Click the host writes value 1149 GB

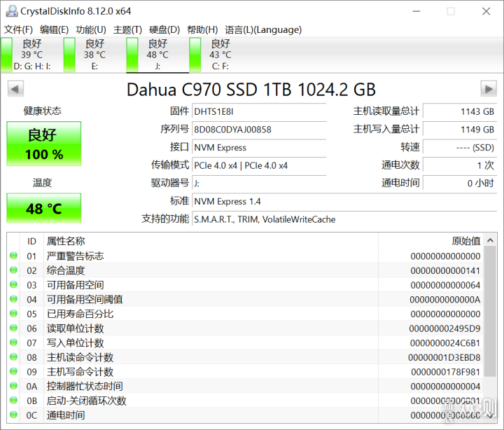(460, 130)
